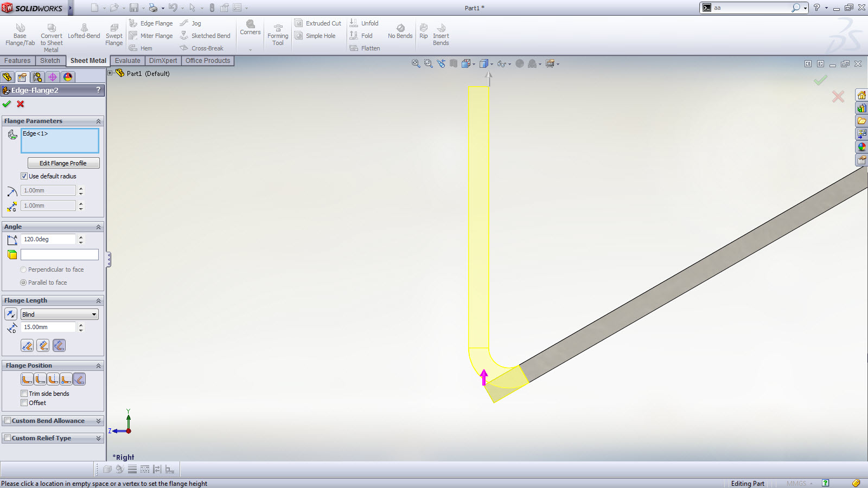Click the 120.0deg flange angle field
Viewport: 868px width, 488px height.
(48, 239)
